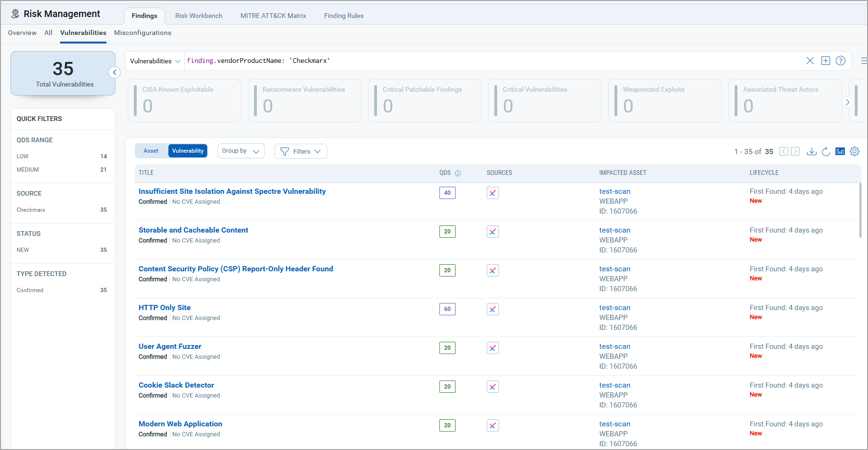868x450 pixels.
Task: Click the Checkmarx source icon for HTTP Only Site
Action: [x=492, y=309]
